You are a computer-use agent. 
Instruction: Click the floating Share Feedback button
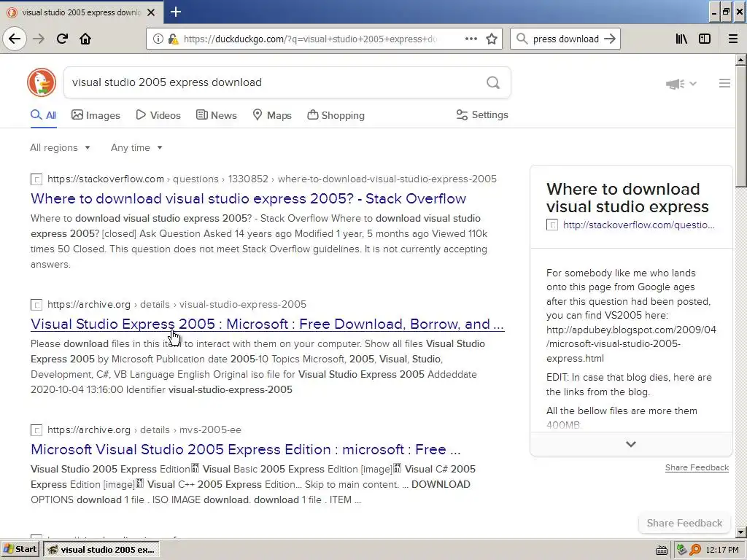(x=684, y=523)
